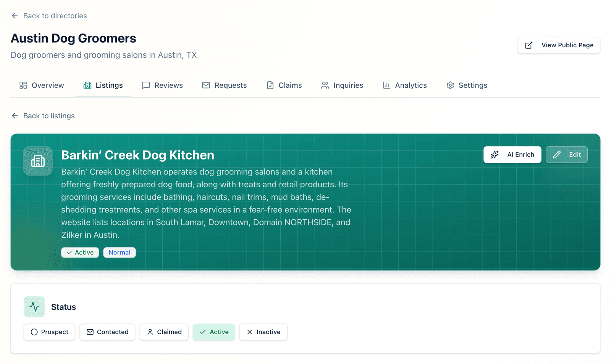Edit the Barkin' Creek listing
Viewport: 611px width, 364px height.
coord(567,155)
